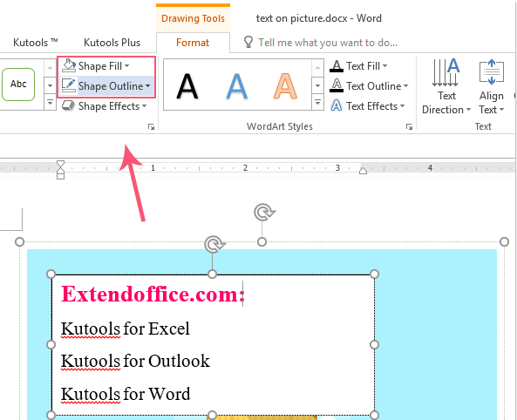The image size is (517, 420).
Task: Click the picture's rotation handle
Action: tap(264, 213)
